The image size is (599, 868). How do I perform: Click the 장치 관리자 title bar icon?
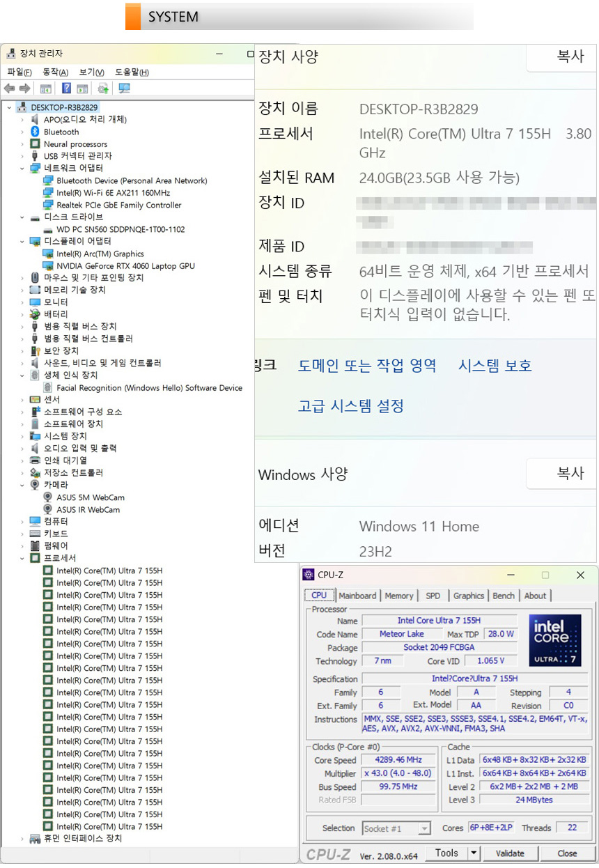[x=11, y=54]
